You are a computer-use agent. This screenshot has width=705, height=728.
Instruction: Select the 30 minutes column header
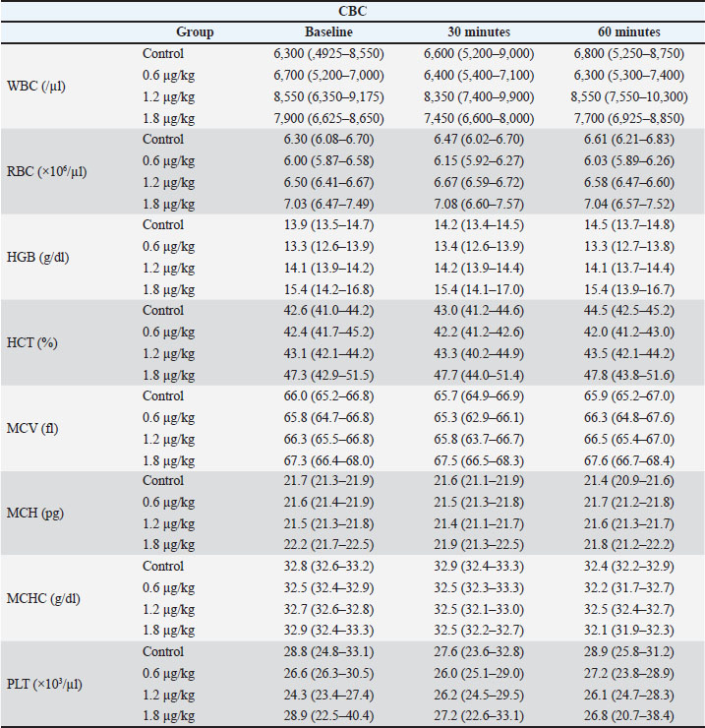click(x=479, y=32)
